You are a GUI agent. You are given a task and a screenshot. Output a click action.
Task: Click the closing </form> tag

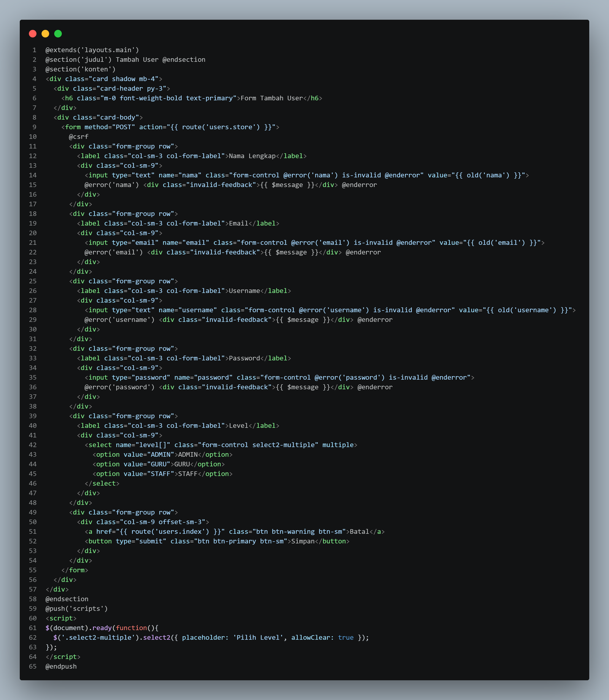(x=75, y=570)
